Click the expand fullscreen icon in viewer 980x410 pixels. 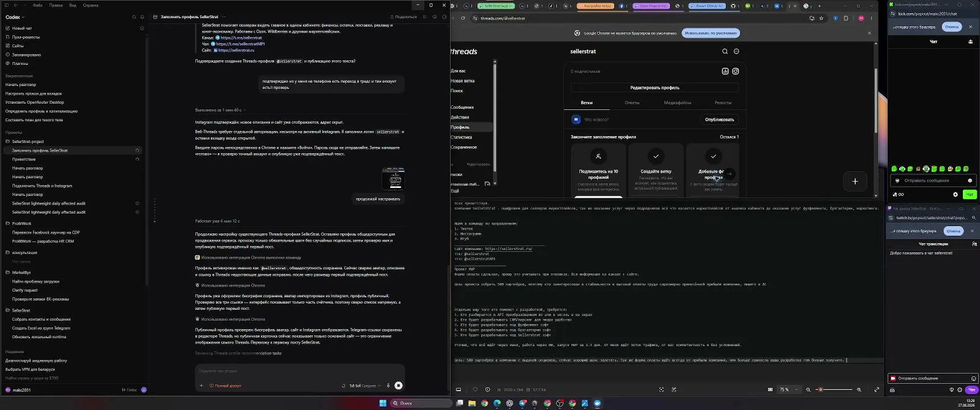[876, 389]
